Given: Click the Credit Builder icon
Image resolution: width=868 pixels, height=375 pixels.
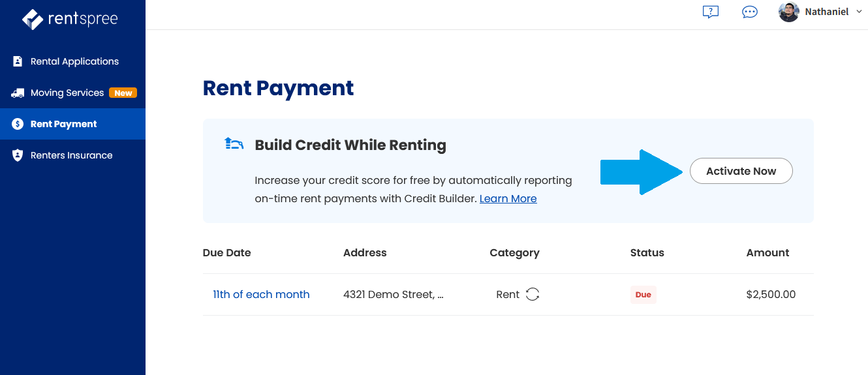Looking at the screenshot, I should click(x=234, y=144).
